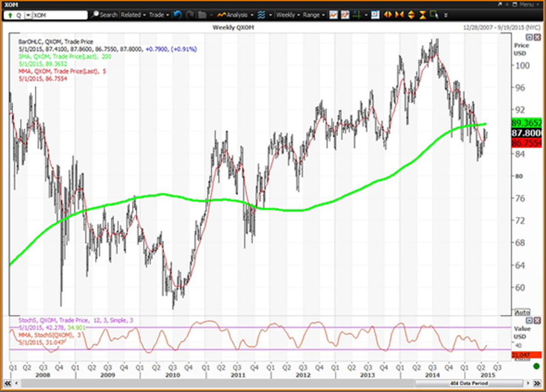Expand the Weekly interval dropdown

288,15
